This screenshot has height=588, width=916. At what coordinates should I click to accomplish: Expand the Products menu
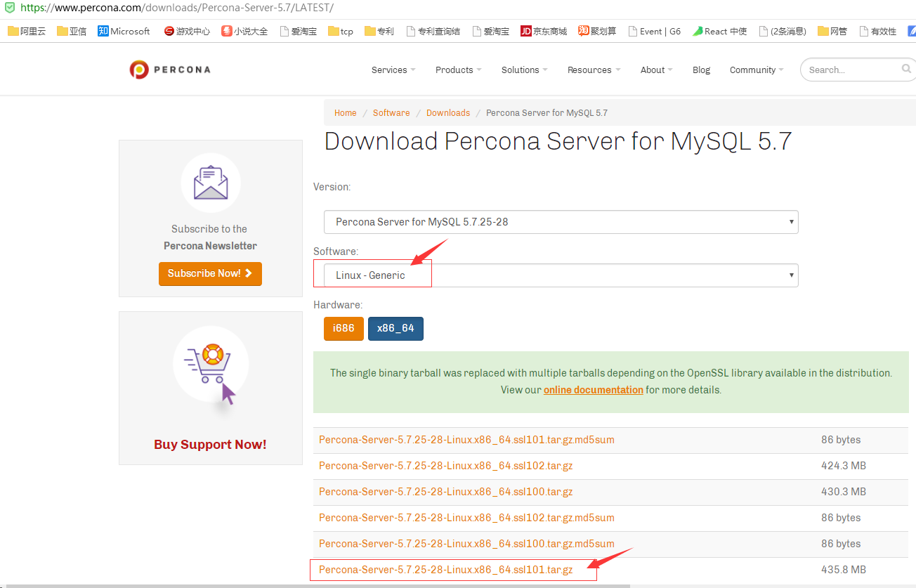[x=458, y=70]
